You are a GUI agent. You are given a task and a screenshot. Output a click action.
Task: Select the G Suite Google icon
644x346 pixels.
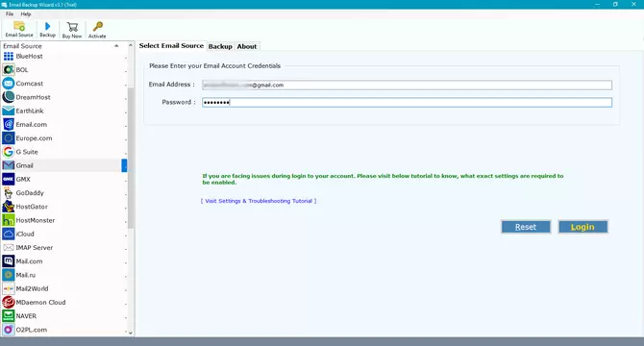pyautogui.click(x=9, y=152)
